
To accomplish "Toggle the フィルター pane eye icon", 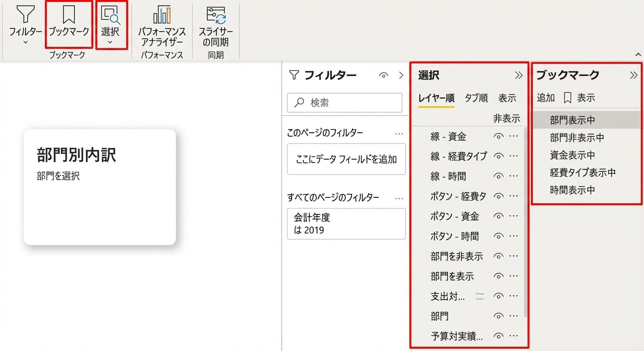I will pyautogui.click(x=384, y=75).
